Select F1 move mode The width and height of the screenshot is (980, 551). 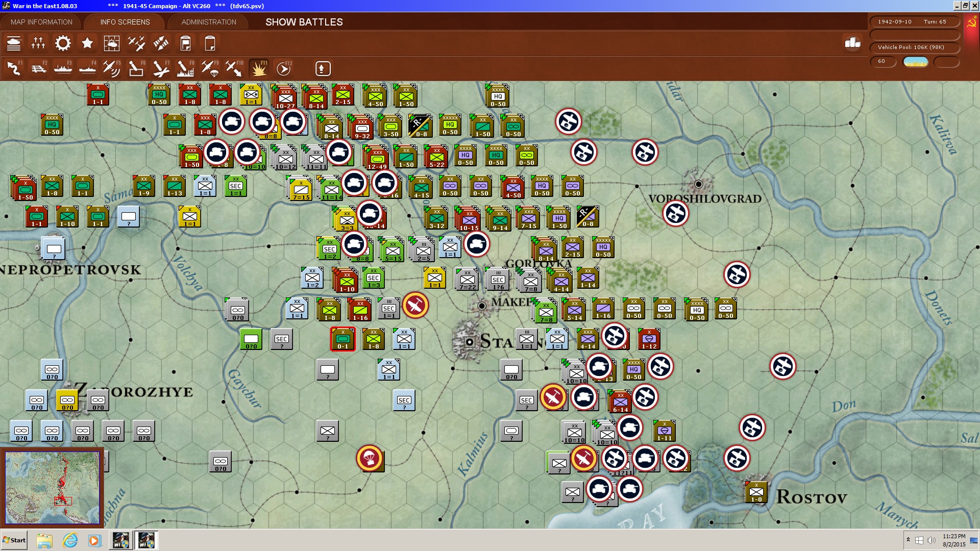pos(14,68)
